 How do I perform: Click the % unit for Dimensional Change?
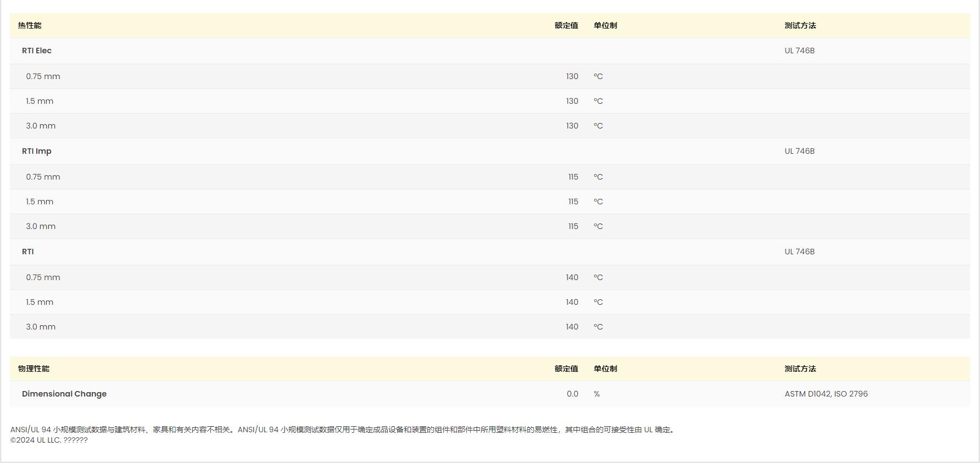597,394
